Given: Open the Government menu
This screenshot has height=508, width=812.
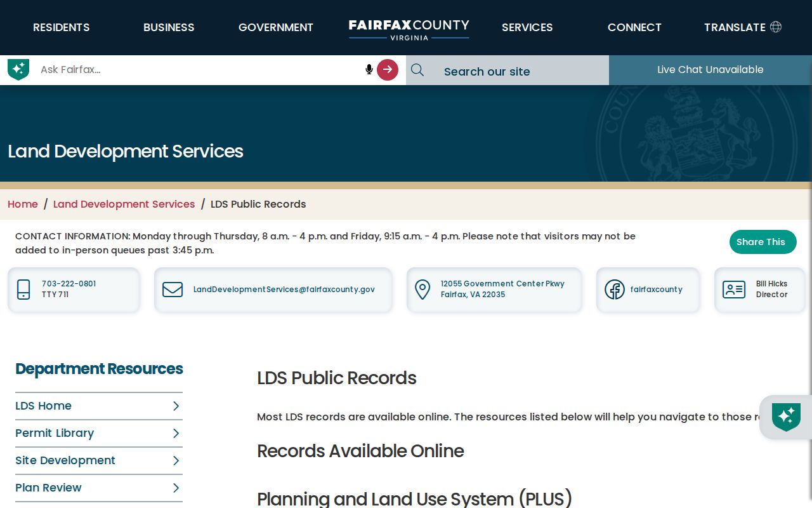Looking at the screenshot, I should pyautogui.click(x=276, y=27).
